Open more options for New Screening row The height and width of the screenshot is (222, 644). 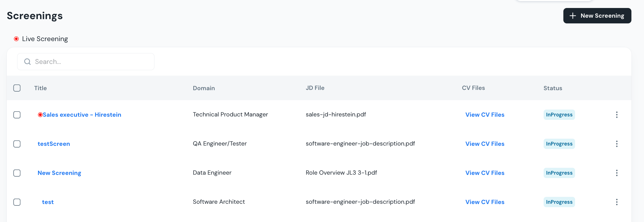[617, 173]
